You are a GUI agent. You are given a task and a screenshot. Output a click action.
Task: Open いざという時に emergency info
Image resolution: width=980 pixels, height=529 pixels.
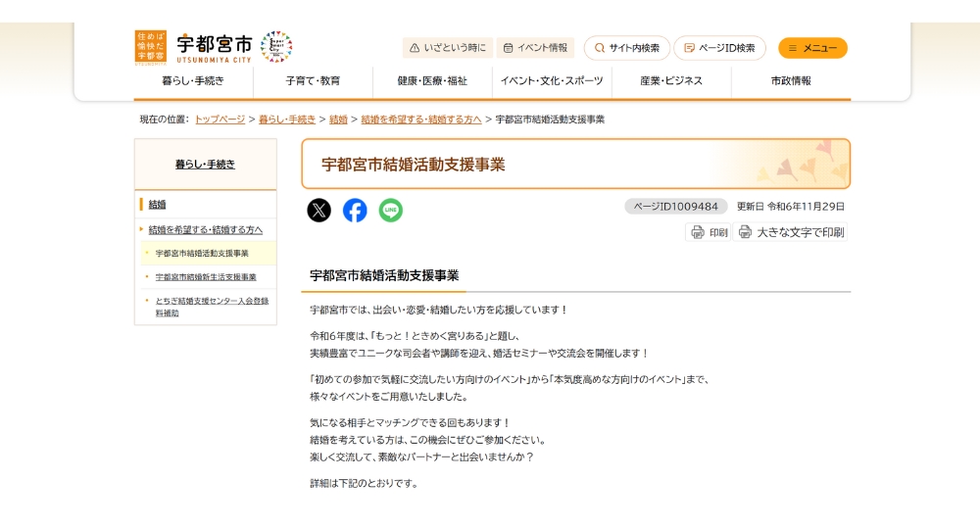point(448,48)
